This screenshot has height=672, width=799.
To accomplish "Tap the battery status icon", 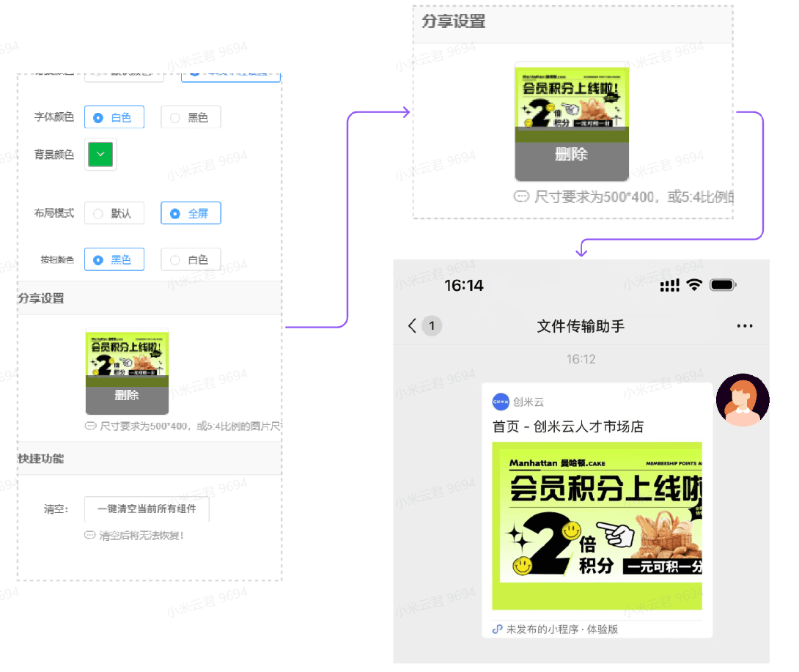I will pyautogui.click(x=723, y=285).
